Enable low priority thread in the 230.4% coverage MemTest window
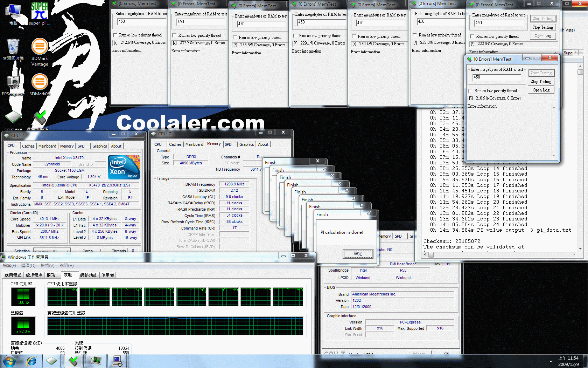The image size is (588, 368). pos(354,36)
